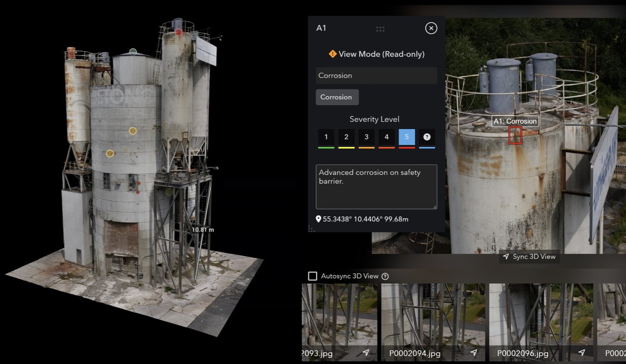Click the orange View Mode warning icon
The image size is (626, 364).
coord(333,54)
